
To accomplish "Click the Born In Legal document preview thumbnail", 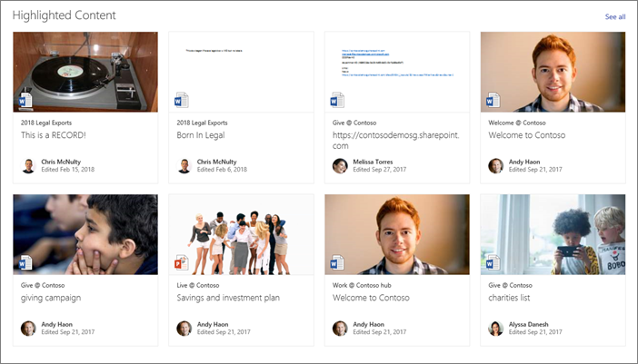I will click(241, 72).
